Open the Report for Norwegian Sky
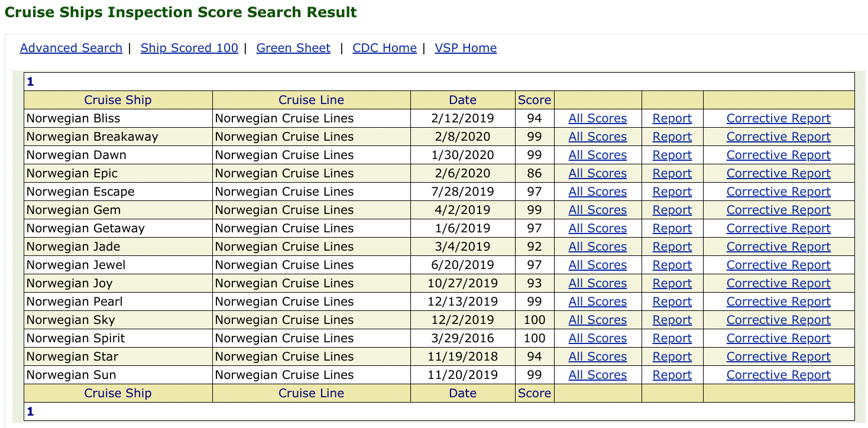The image size is (868, 428). (x=672, y=319)
